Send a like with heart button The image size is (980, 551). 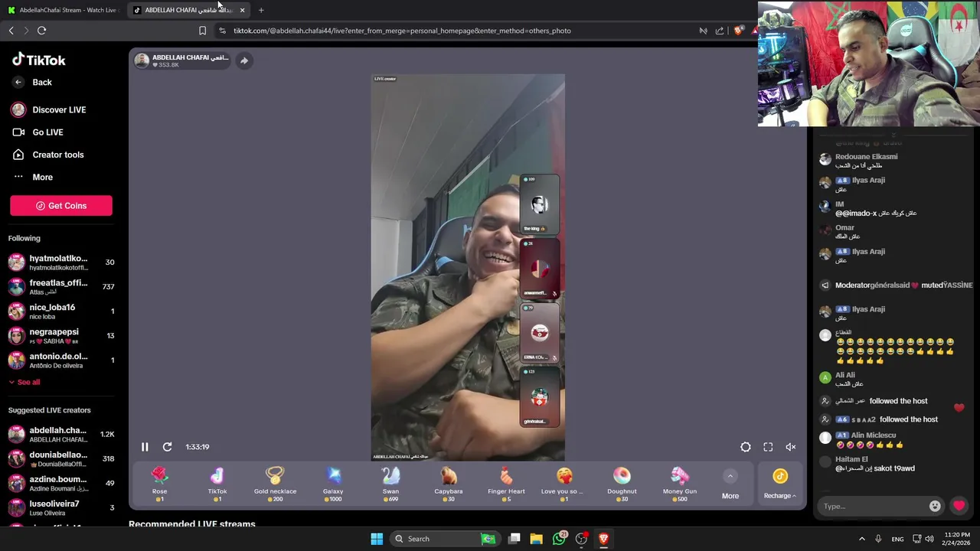[x=959, y=506]
